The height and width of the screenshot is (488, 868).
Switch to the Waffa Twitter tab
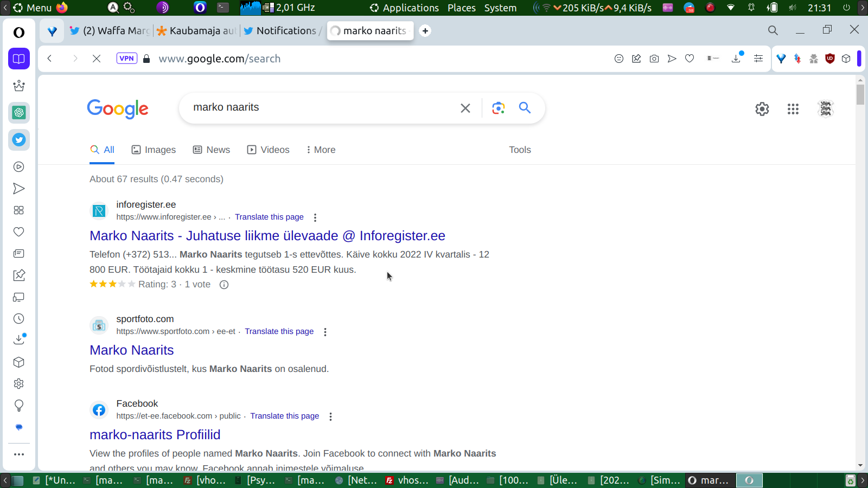(110, 31)
